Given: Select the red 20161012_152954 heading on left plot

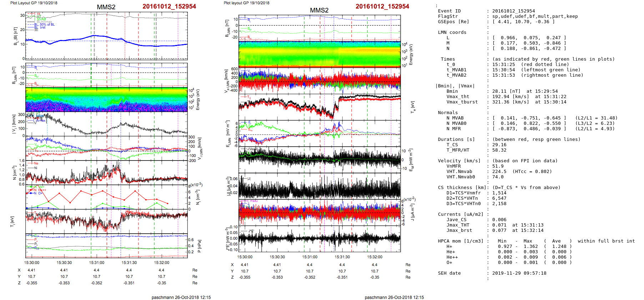Looking at the screenshot, I should tap(169, 6).
